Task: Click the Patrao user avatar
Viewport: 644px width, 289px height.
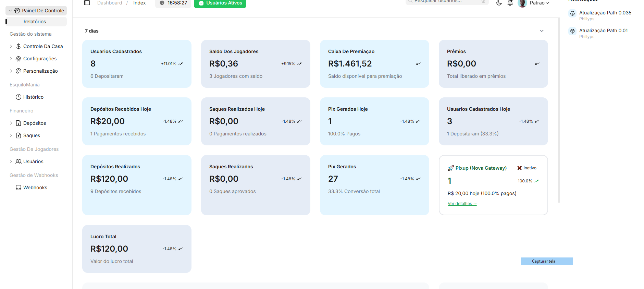Action: (522, 3)
